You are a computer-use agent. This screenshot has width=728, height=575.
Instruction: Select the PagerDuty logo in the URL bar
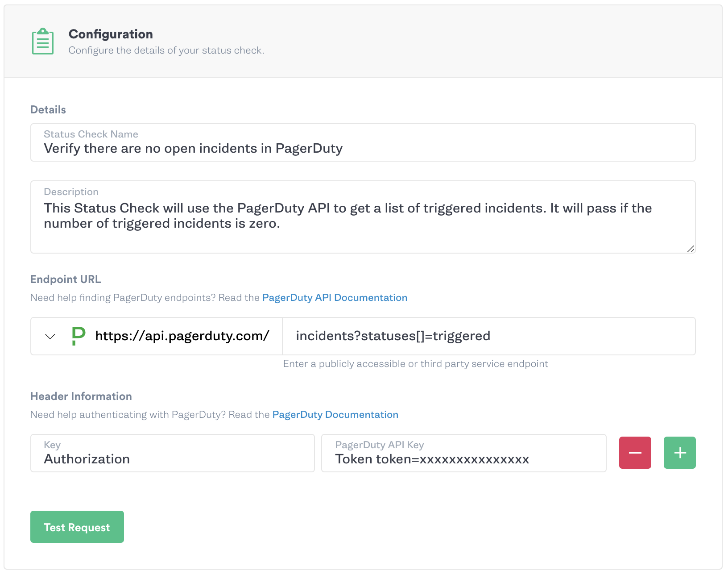tap(78, 336)
